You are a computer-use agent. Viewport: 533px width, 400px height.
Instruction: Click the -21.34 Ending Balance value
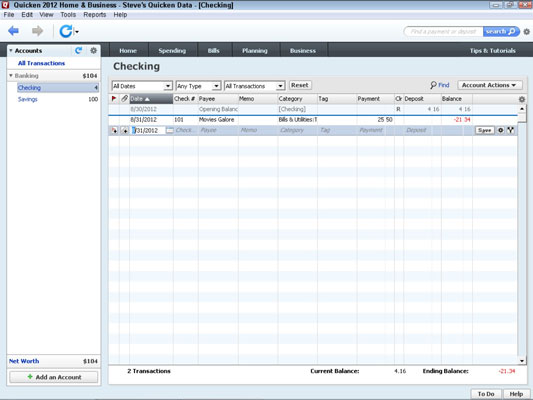(x=507, y=371)
